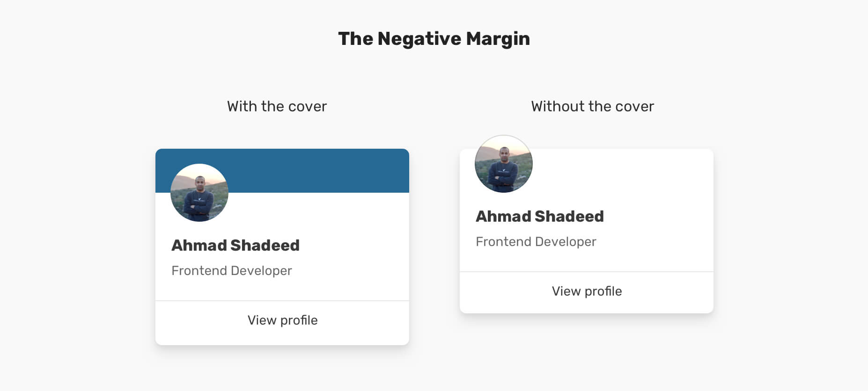Click the word Developer in the coverless card

(566, 242)
